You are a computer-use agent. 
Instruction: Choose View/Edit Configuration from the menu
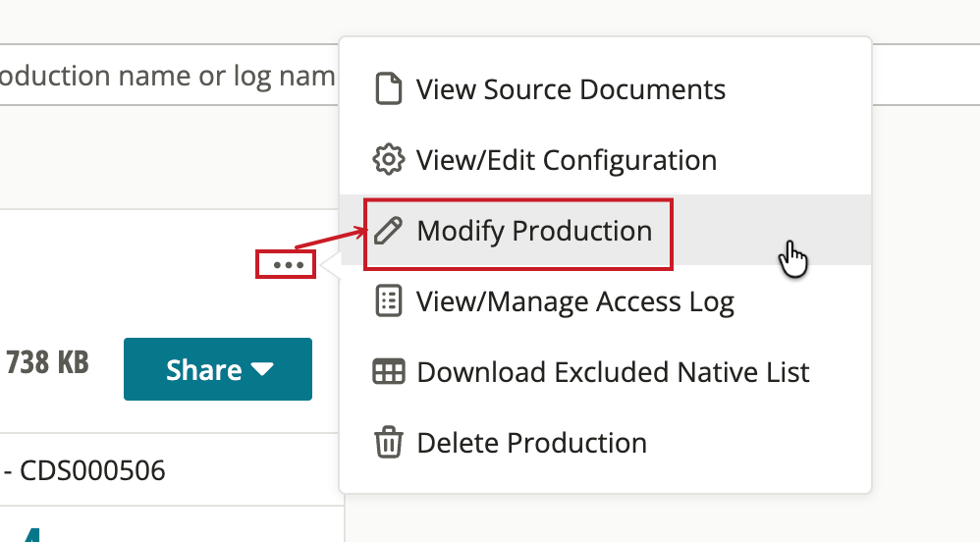coord(605,159)
